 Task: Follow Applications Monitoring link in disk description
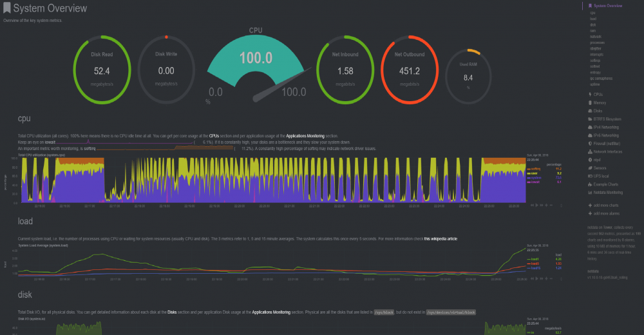point(271,312)
